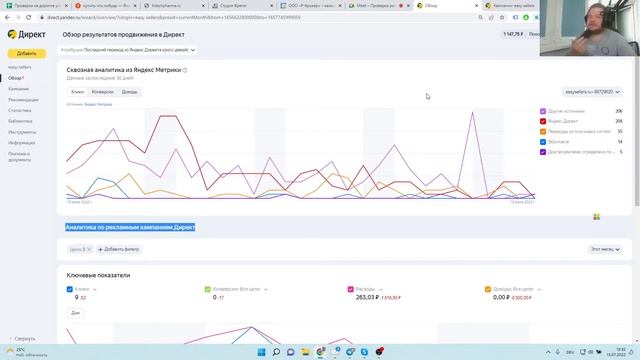
Task: Open the taskbar Chat icon
Action: [x=291, y=352]
